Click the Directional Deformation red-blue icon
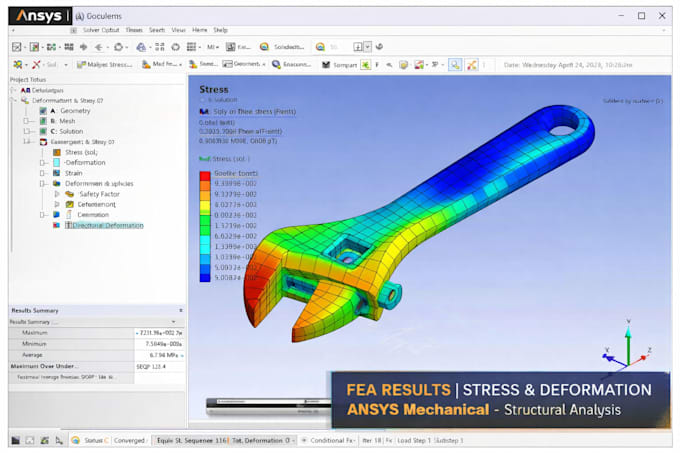 point(56,225)
